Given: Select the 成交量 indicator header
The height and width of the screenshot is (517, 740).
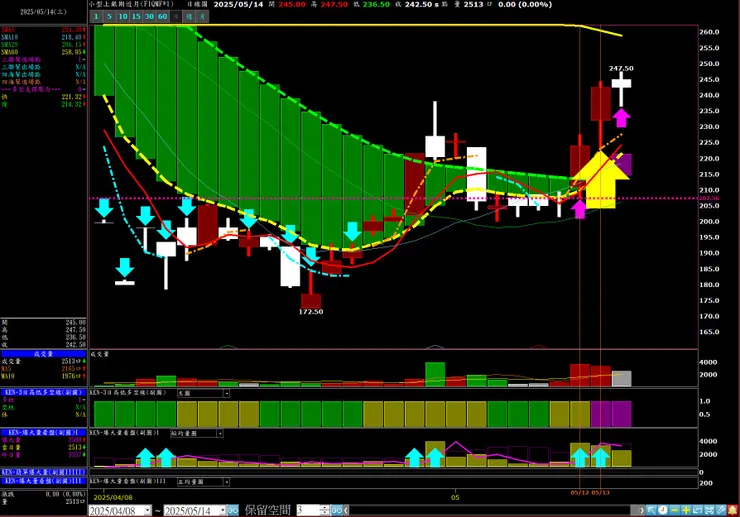Looking at the screenshot, I should (43, 354).
